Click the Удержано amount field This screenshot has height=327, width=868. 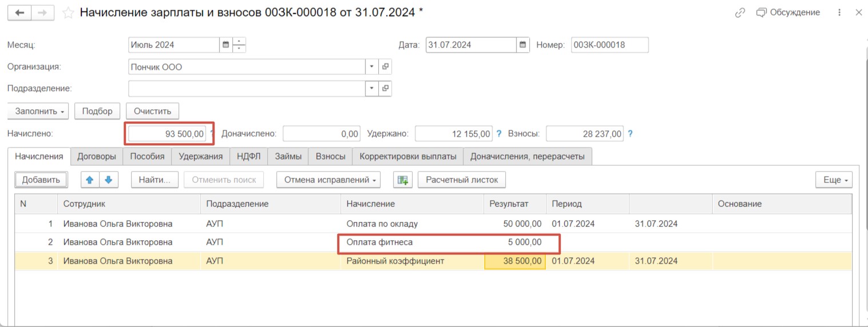454,134
